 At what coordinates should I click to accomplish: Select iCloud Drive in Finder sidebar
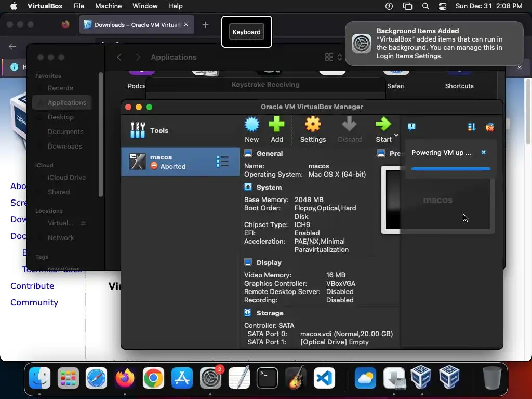tap(66, 177)
